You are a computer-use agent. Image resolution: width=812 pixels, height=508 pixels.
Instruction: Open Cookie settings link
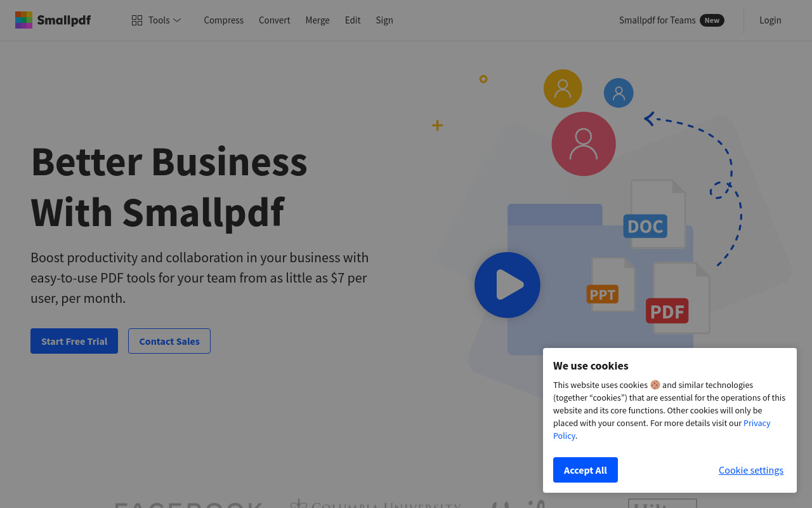[751, 470]
